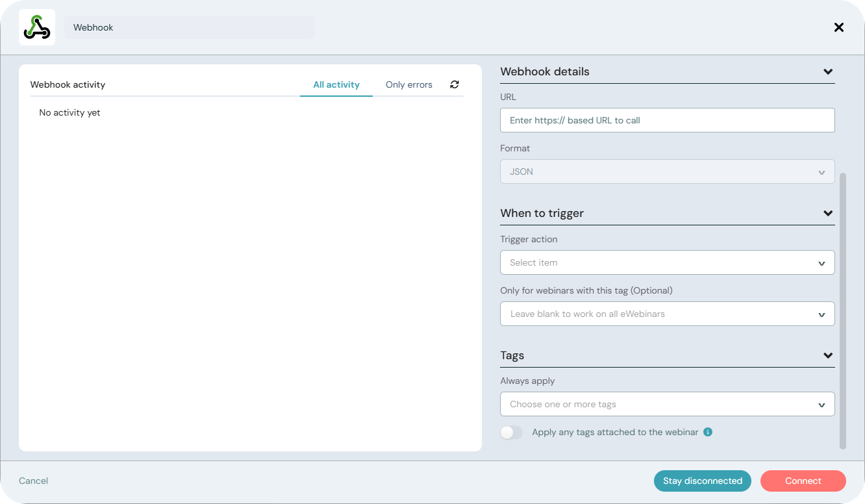Collapse the When to trigger section
Viewport: 865px width, 504px height.
point(828,213)
